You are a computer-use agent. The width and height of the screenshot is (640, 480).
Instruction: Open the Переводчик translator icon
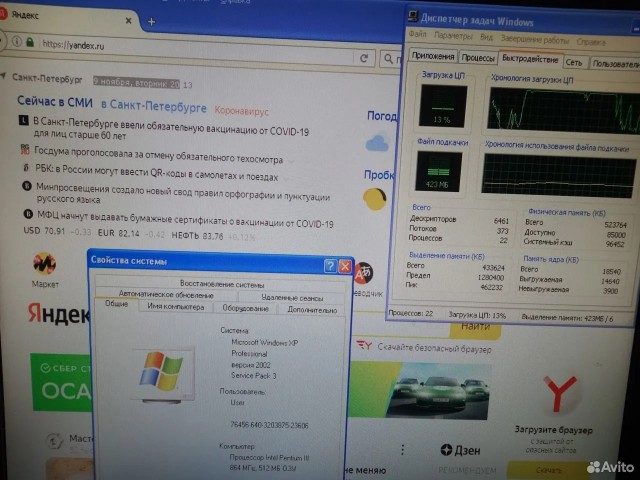pos(364,273)
